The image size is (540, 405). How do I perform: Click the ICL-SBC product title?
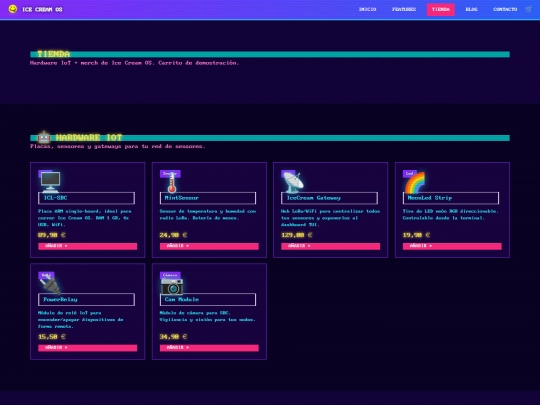pos(86,198)
